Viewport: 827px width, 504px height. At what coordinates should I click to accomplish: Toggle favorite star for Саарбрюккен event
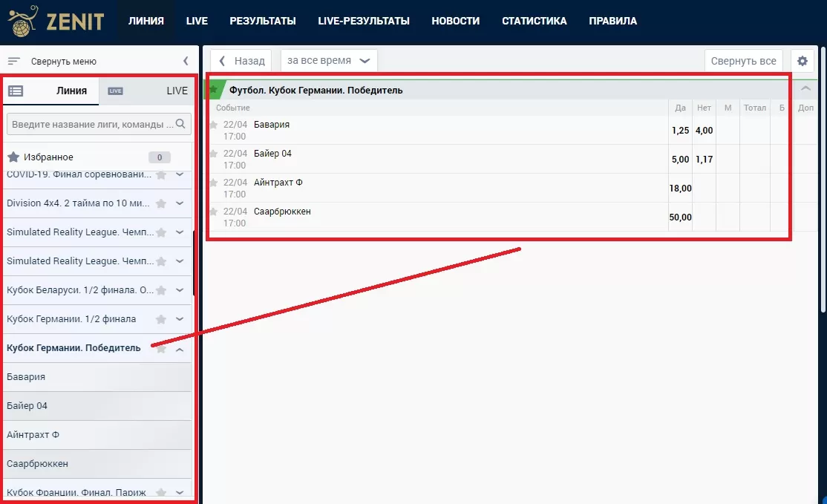214,212
